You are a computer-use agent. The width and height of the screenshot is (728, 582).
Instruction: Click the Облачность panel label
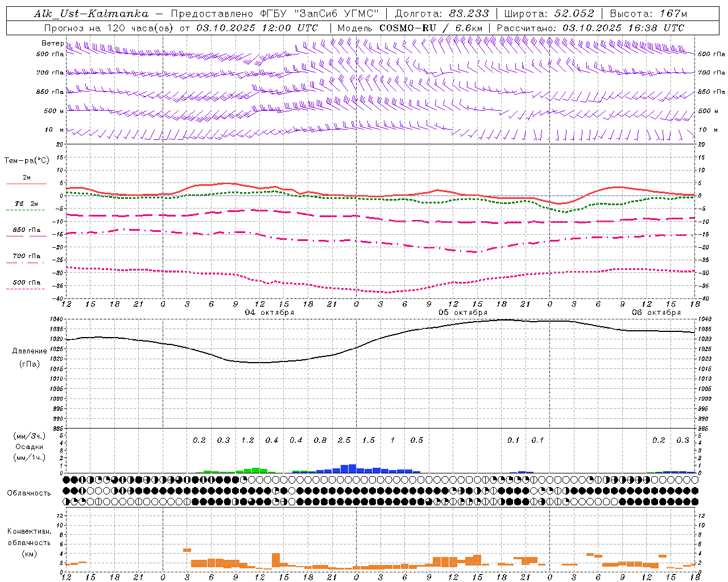point(29,493)
